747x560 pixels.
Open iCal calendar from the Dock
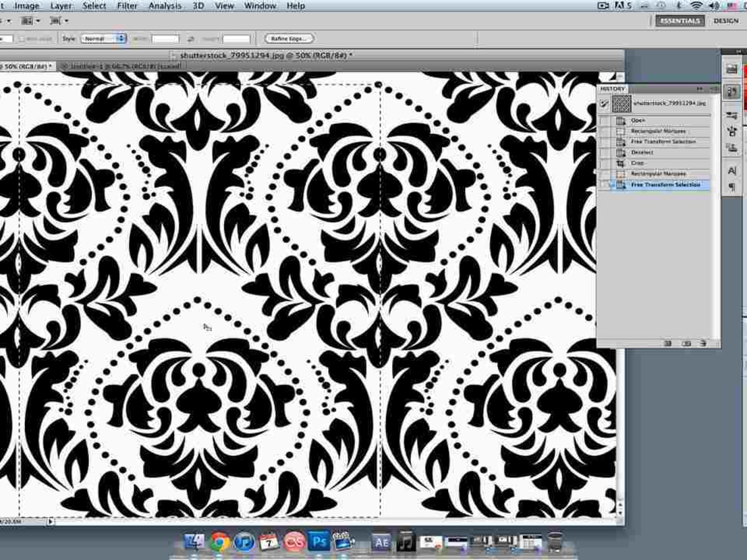270,542
